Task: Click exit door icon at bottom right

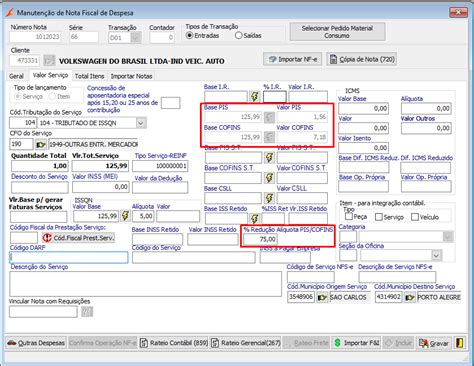Action: [x=459, y=343]
